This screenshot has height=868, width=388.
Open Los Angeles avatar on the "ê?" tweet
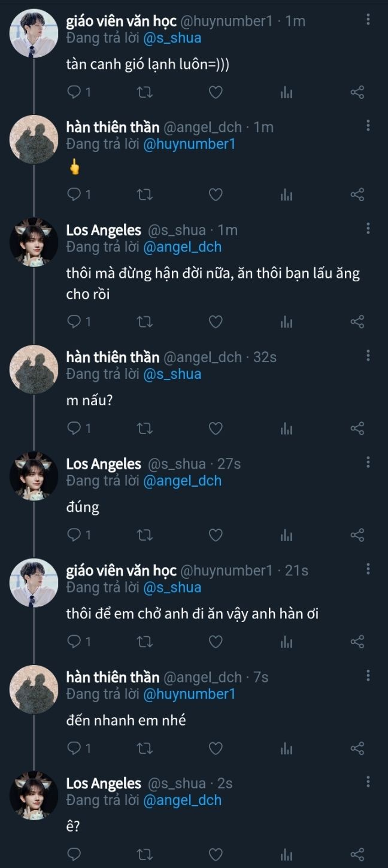tap(34, 795)
